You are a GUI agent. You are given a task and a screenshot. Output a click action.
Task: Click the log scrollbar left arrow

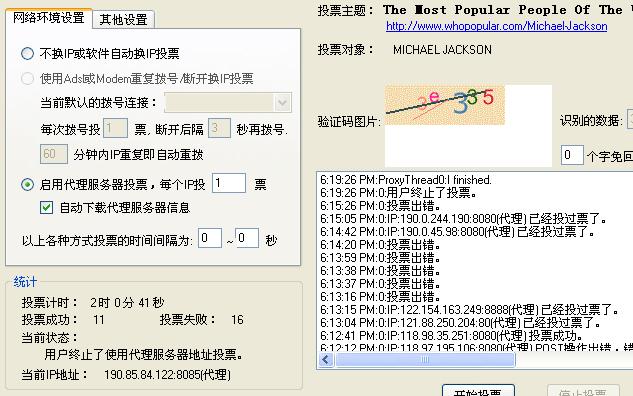tap(326, 359)
